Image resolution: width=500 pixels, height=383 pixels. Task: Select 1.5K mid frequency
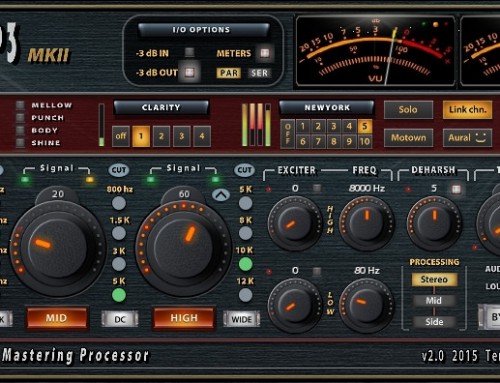[x=119, y=233]
